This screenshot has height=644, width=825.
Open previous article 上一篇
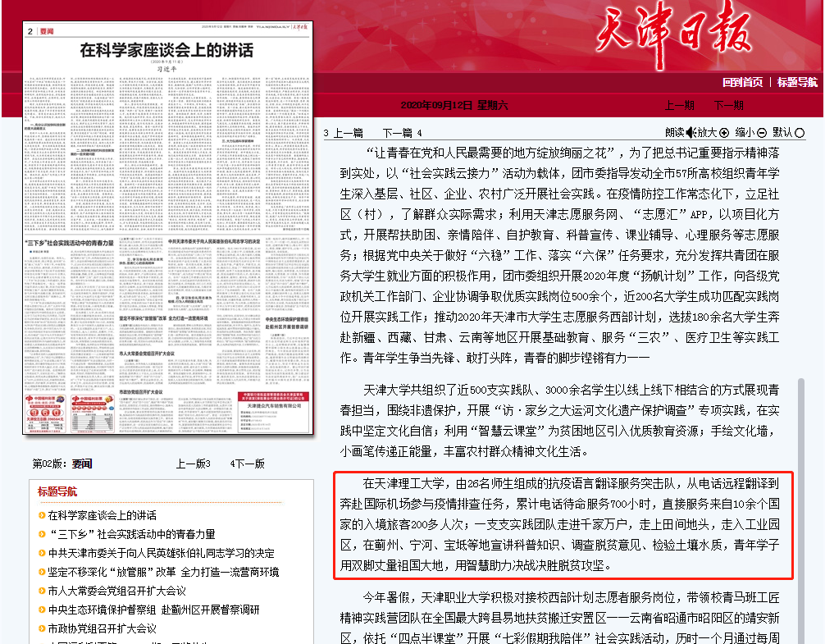pyautogui.click(x=348, y=133)
